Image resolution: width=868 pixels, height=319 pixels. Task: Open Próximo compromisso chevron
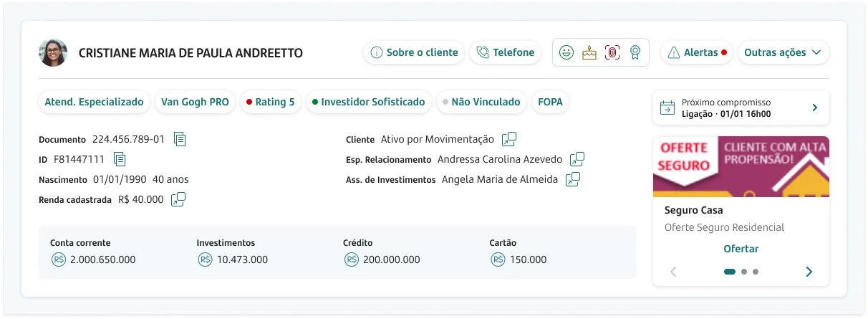814,108
